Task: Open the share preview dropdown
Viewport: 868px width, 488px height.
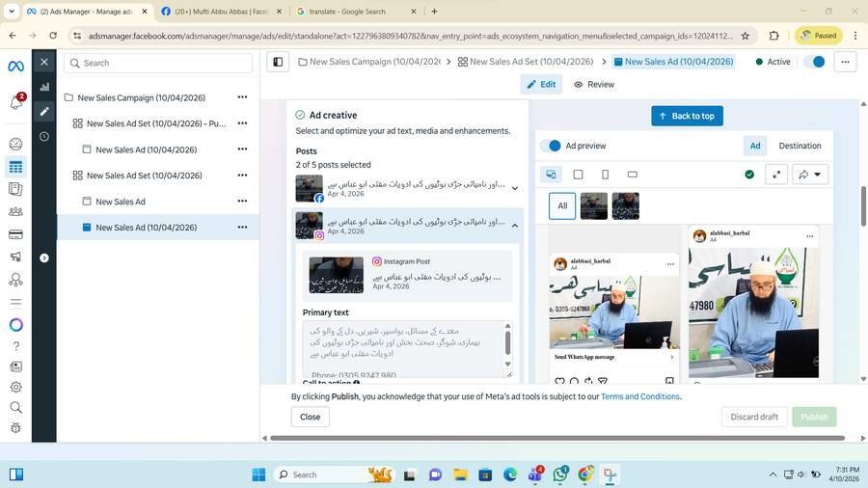Action: 810,175
